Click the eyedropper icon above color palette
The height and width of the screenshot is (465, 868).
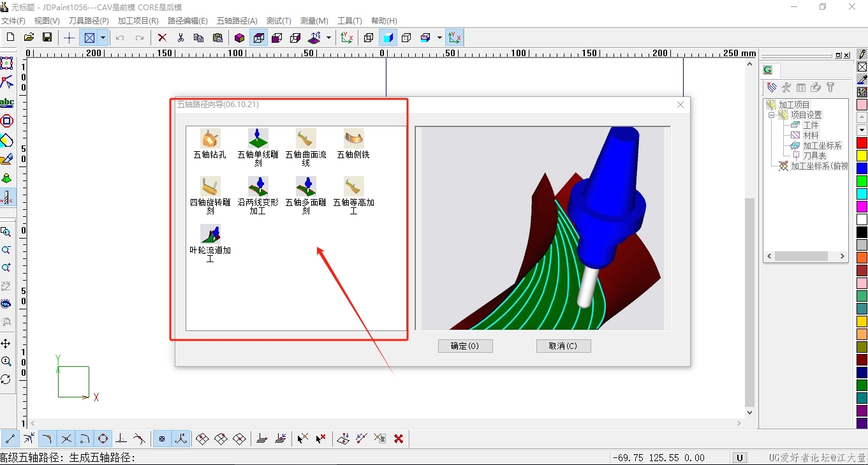pyautogui.click(x=862, y=79)
